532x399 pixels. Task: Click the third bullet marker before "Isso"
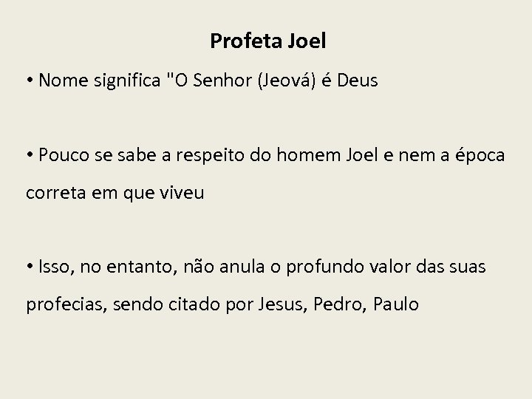click(x=30, y=266)
